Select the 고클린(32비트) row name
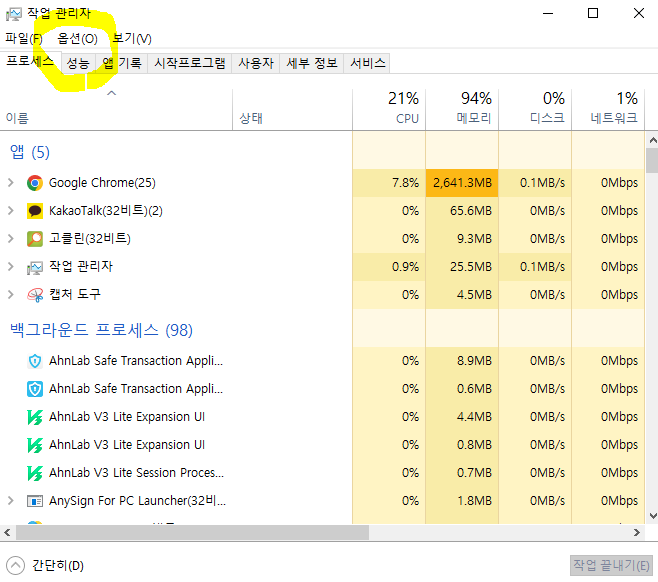The width and height of the screenshot is (658, 582). 89,239
